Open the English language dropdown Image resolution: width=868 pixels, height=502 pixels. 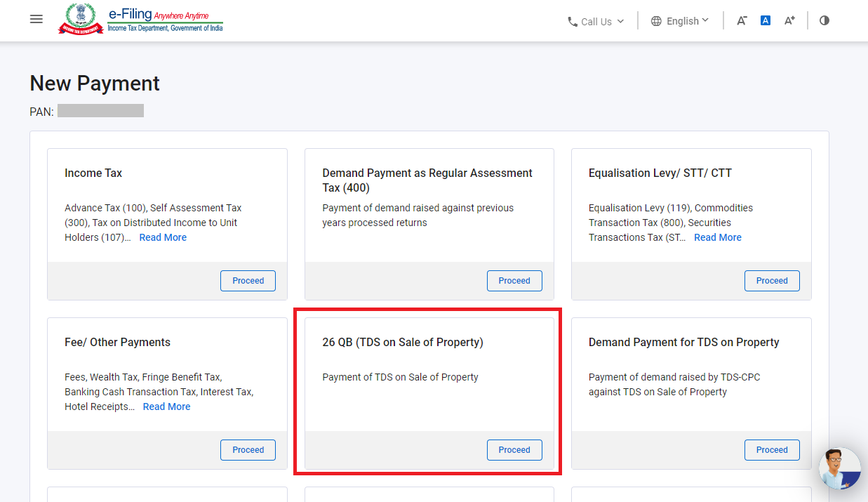click(x=680, y=21)
